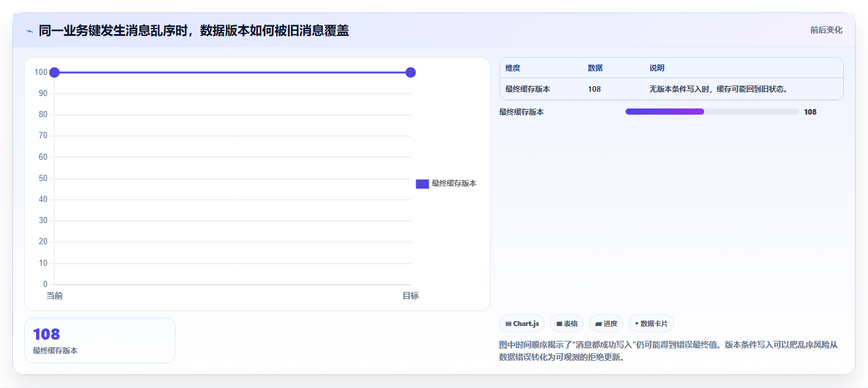Click the 进度 tag chip
The width and height of the screenshot is (868, 388).
click(606, 324)
